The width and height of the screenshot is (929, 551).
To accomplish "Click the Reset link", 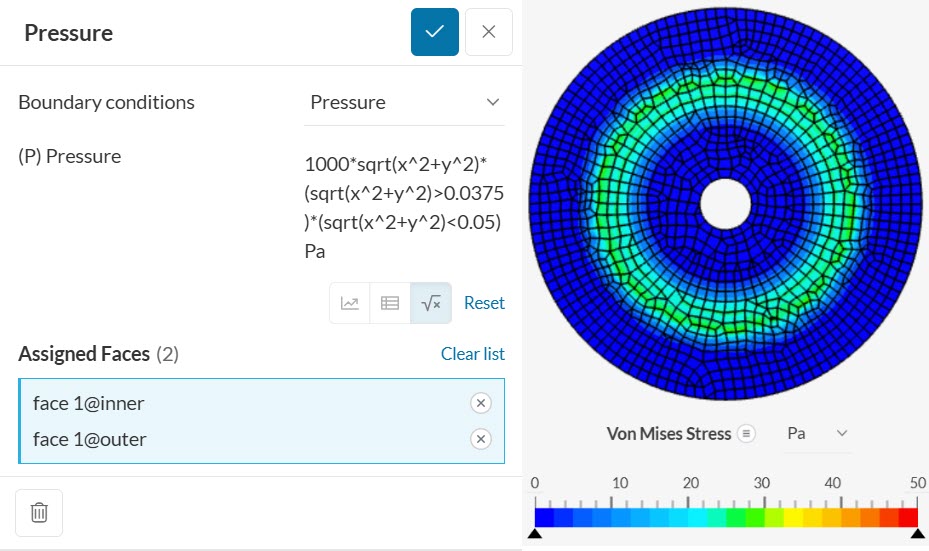I will (484, 303).
